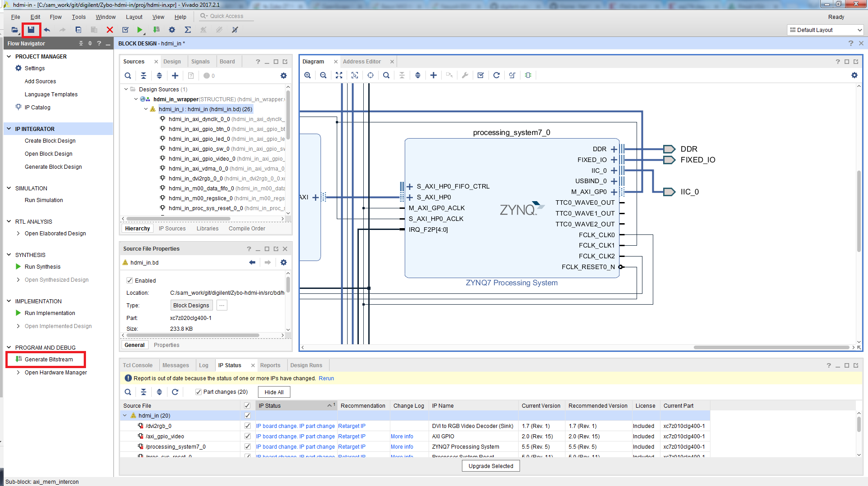Regenerate layout in diagram toolbar
868x486 pixels.
point(497,75)
